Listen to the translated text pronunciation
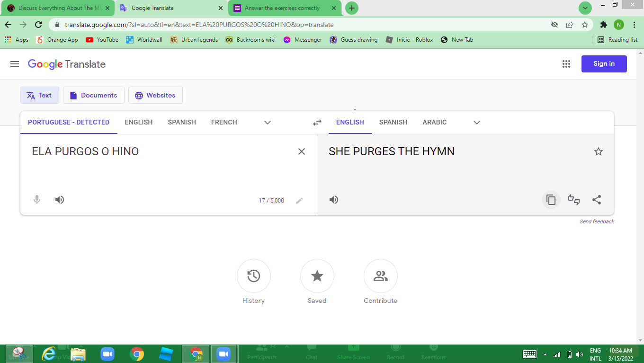 click(x=334, y=199)
